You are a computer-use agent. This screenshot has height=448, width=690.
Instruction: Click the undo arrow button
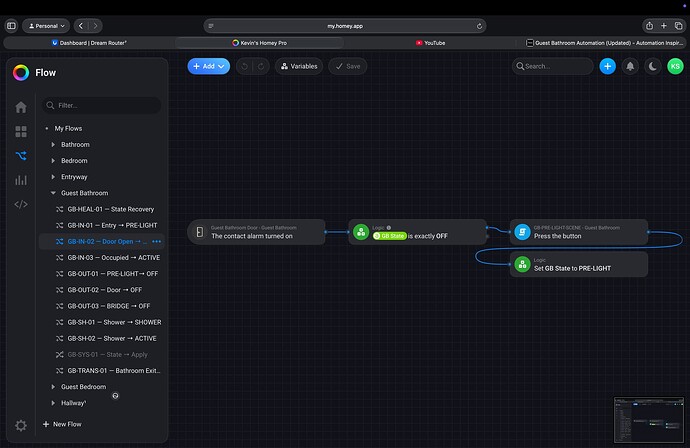(245, 66)
